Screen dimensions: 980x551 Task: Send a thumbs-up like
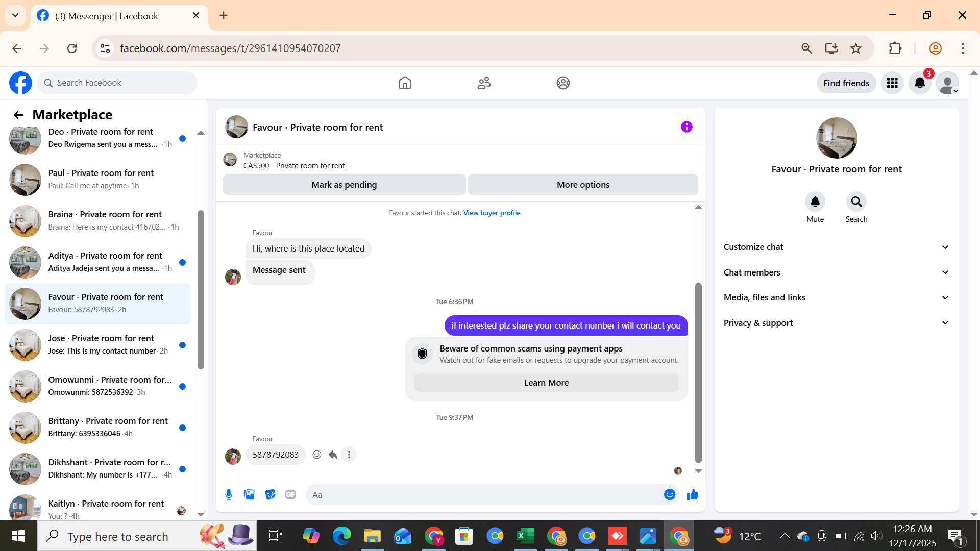tap(693, 494)
